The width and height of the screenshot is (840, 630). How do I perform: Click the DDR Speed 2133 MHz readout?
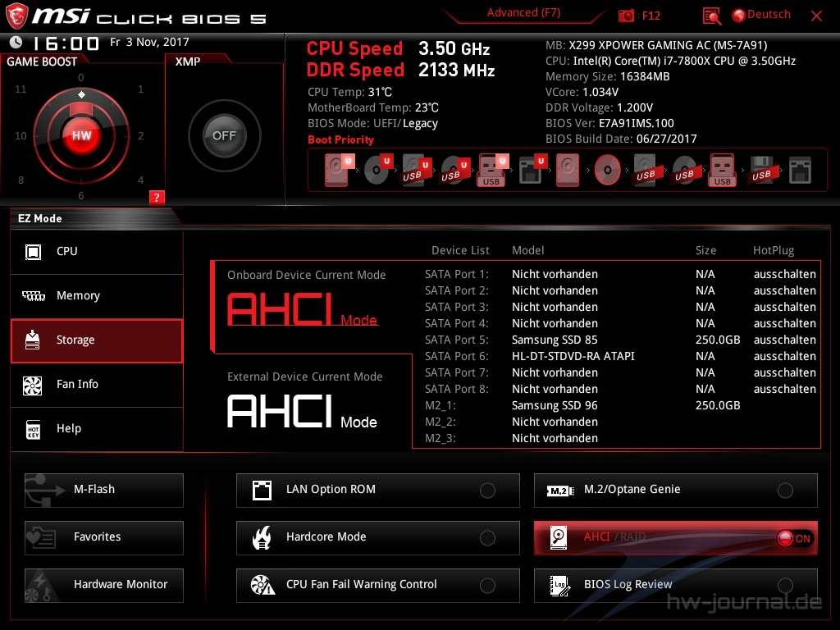pos(400,70)
